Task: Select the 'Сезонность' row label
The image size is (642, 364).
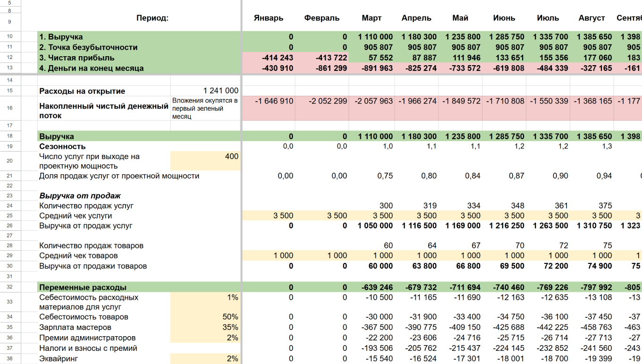Action: pos(104,146)
